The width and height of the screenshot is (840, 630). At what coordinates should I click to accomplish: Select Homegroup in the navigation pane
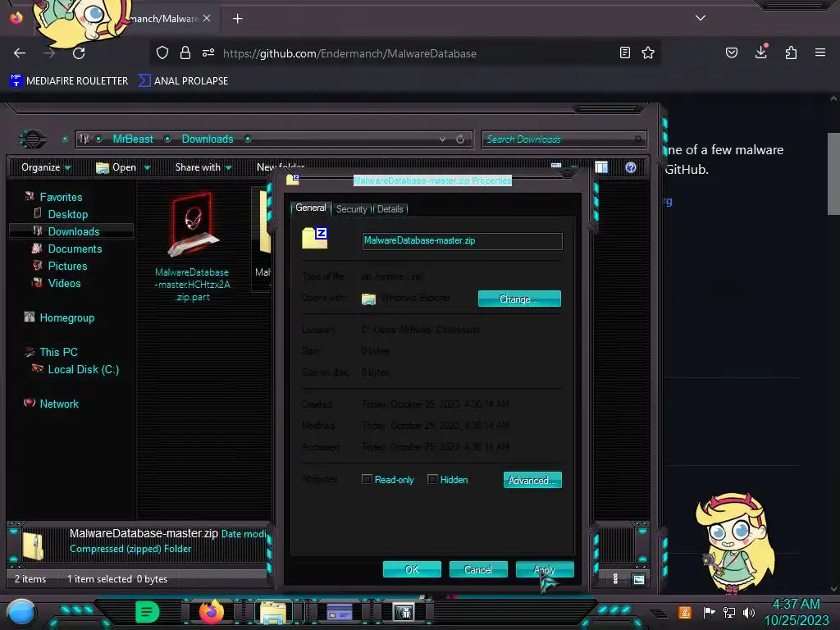pos(67,317)
